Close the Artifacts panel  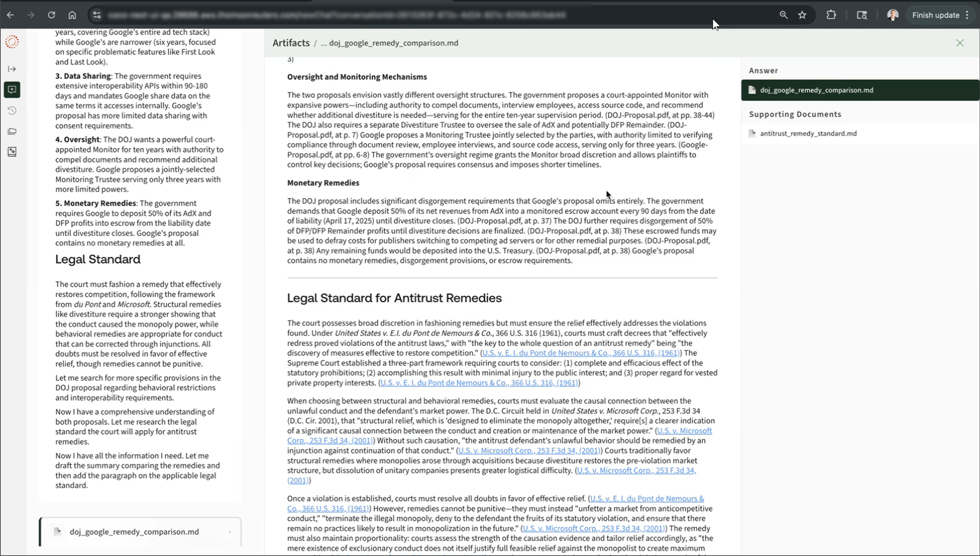960,43
